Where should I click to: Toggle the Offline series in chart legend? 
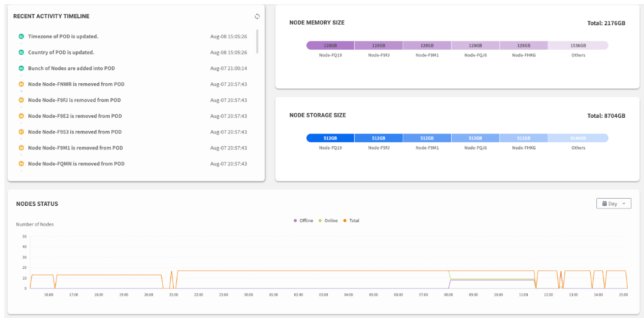tap(304, 221)
